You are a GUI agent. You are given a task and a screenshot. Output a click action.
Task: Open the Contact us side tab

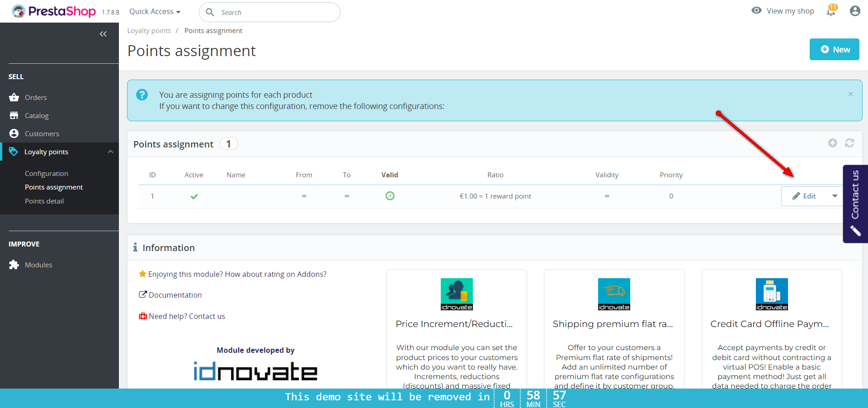(x=855, y=204)
